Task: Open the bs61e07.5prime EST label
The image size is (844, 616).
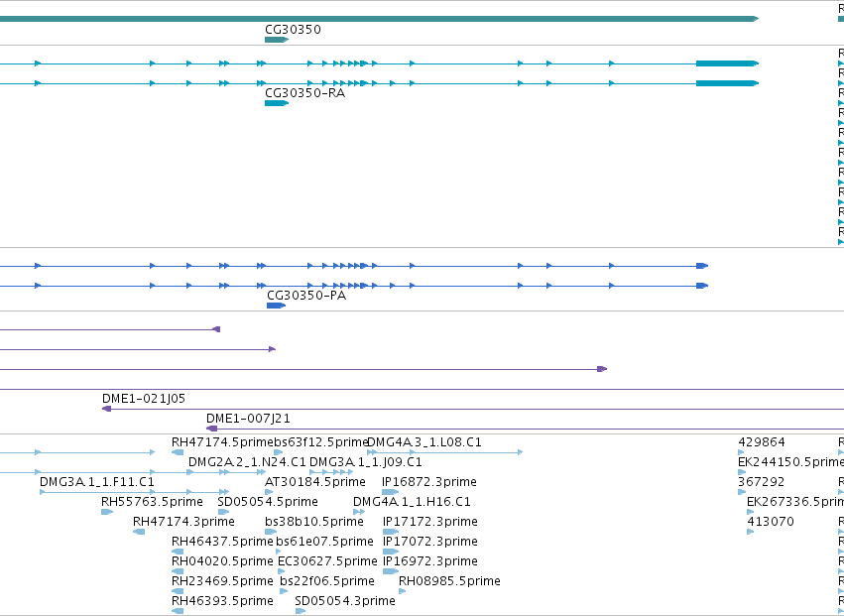Action: coord(324,542)
